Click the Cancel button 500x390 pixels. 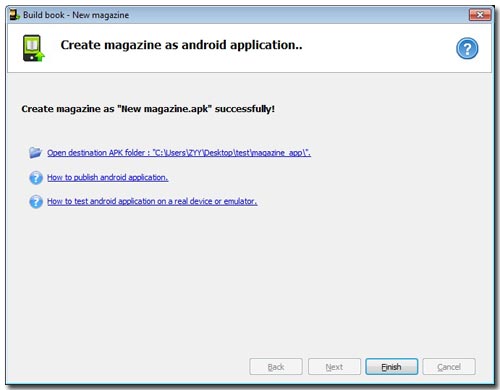(x=449, y=367)
